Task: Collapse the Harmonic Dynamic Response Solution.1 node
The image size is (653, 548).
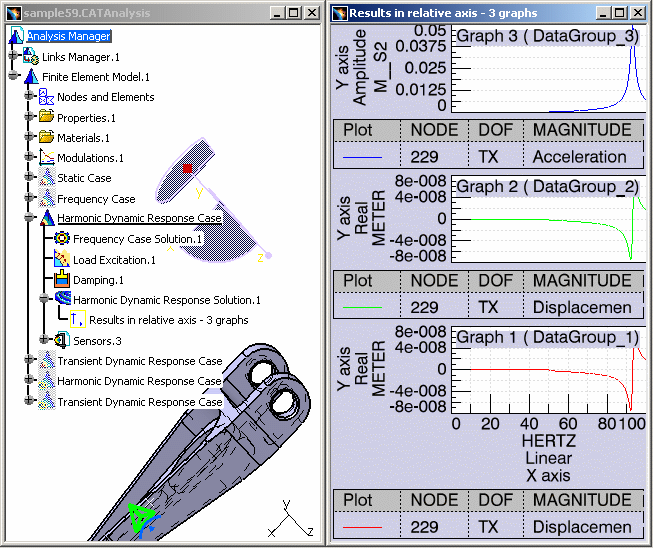Action: (x=44, y=298)
